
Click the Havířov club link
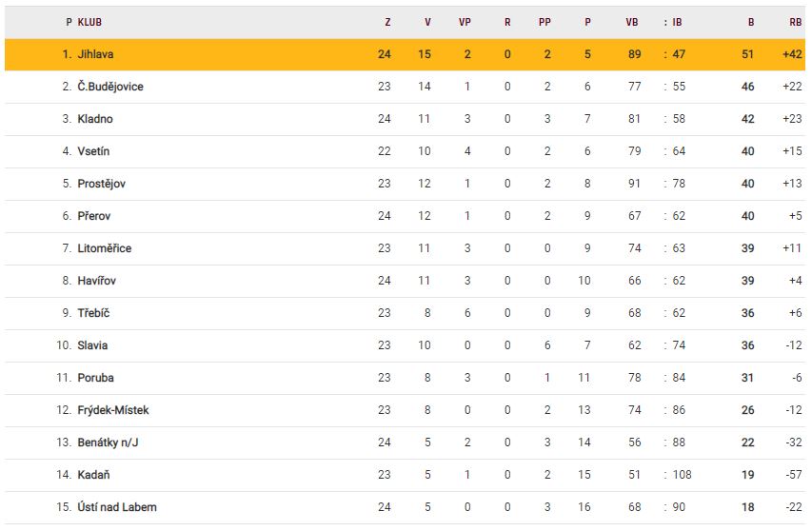(96, 281)
